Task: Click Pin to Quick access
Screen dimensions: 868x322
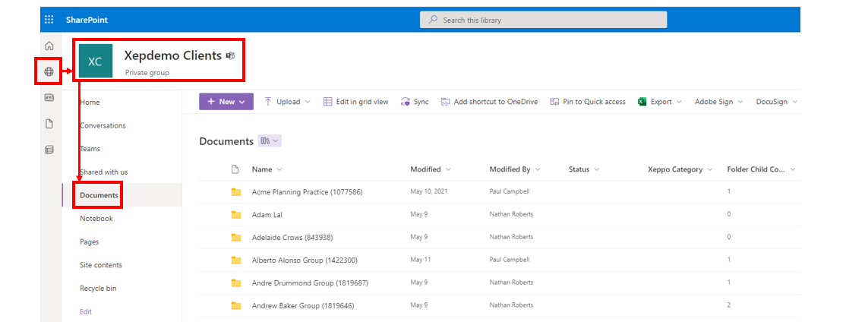Action: click(x=588, y=102)
